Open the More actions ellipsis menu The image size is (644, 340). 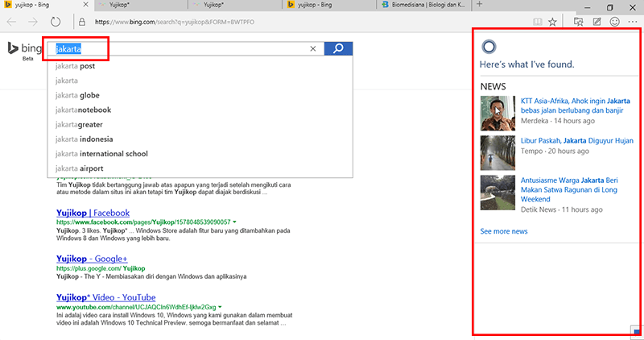pos(633,22)
